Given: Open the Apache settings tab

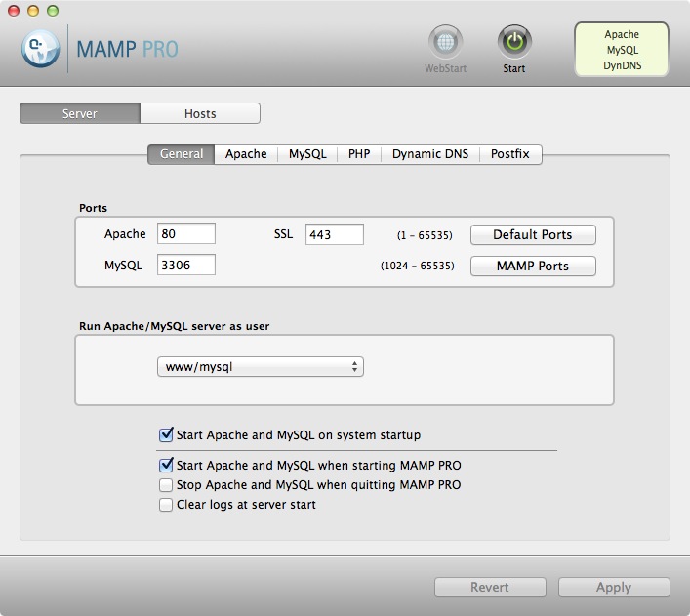Looking at the screenshot, I should tap(246, 154).
